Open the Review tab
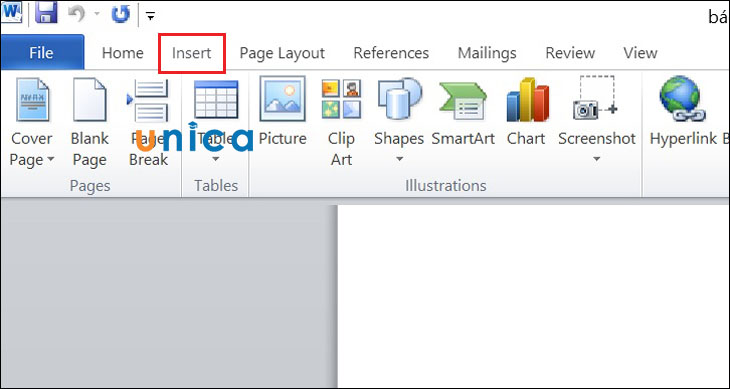The height and width of the screenshot is (389, 730). click(x=570, y=53)
